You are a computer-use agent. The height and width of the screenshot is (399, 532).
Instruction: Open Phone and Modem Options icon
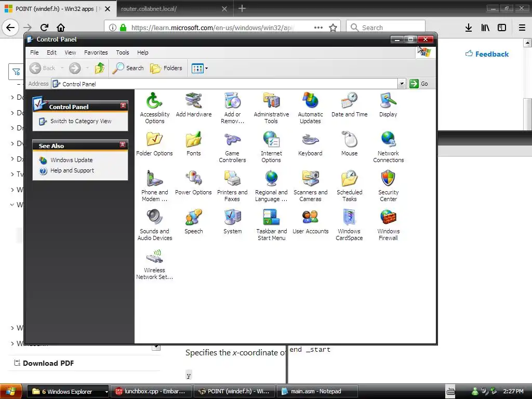click(154, 186)
